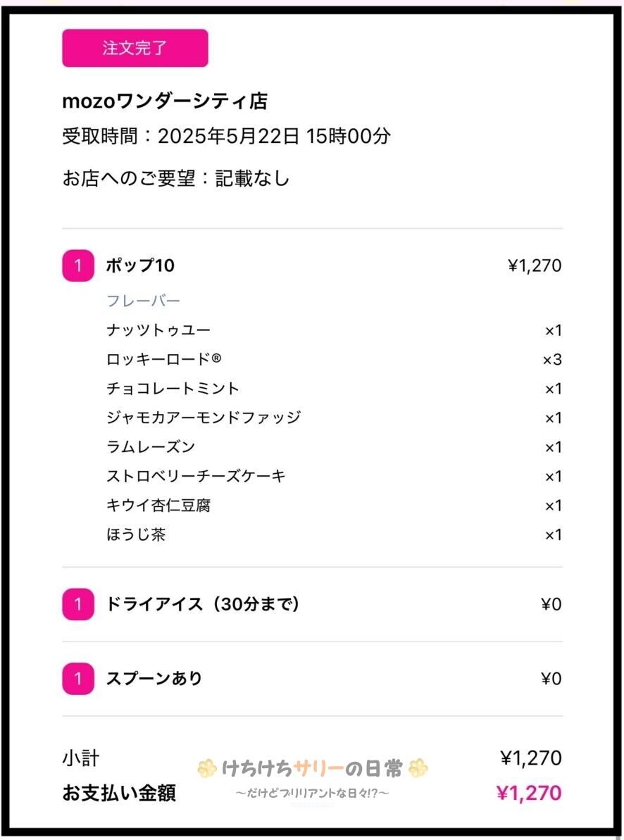Select the チョコレートミント flavor entry
This screenshot has height=840, width=624.
pyautogui.click(x=173, y=389)
